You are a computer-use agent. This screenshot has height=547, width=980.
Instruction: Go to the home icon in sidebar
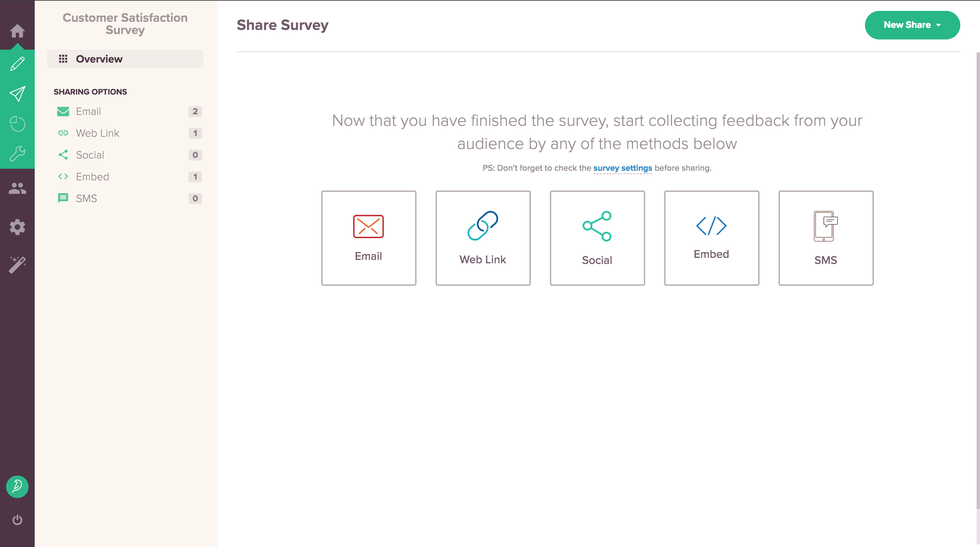[x=17, y=31]
